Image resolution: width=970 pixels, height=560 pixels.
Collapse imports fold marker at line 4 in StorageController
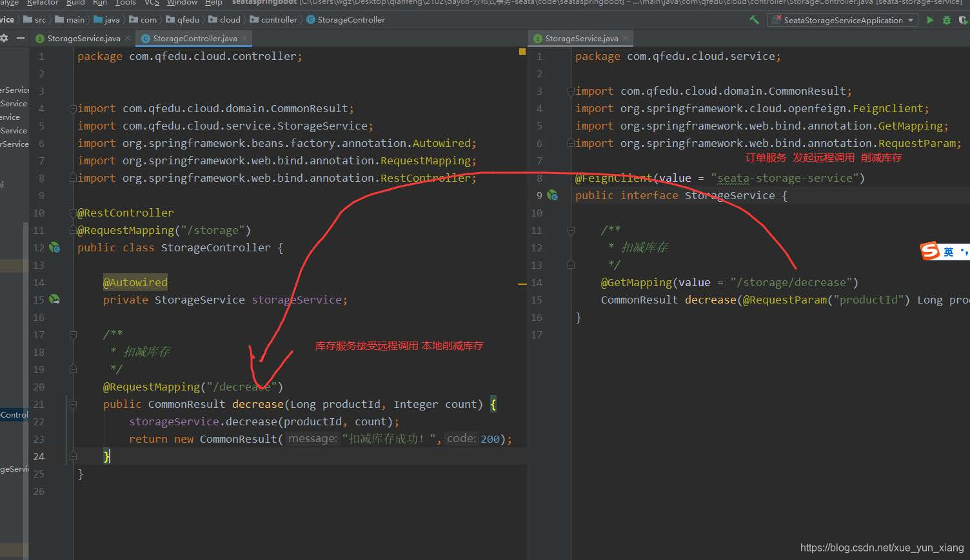74,108
